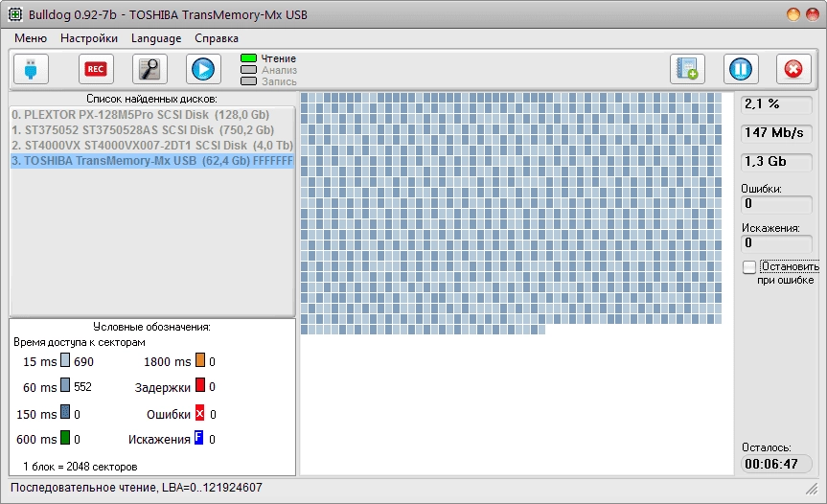Click the red Задержки legend swatch
The image size is (827, 504).
click(200, 385)
